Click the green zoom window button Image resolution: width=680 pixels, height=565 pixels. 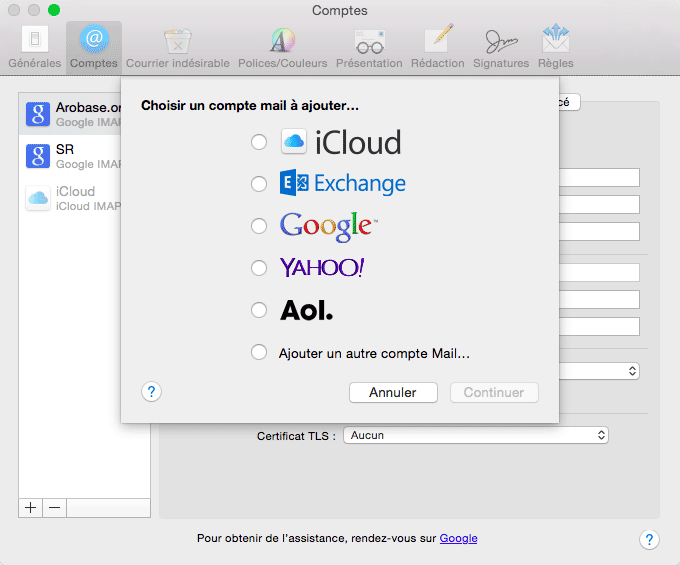point(54,10)
